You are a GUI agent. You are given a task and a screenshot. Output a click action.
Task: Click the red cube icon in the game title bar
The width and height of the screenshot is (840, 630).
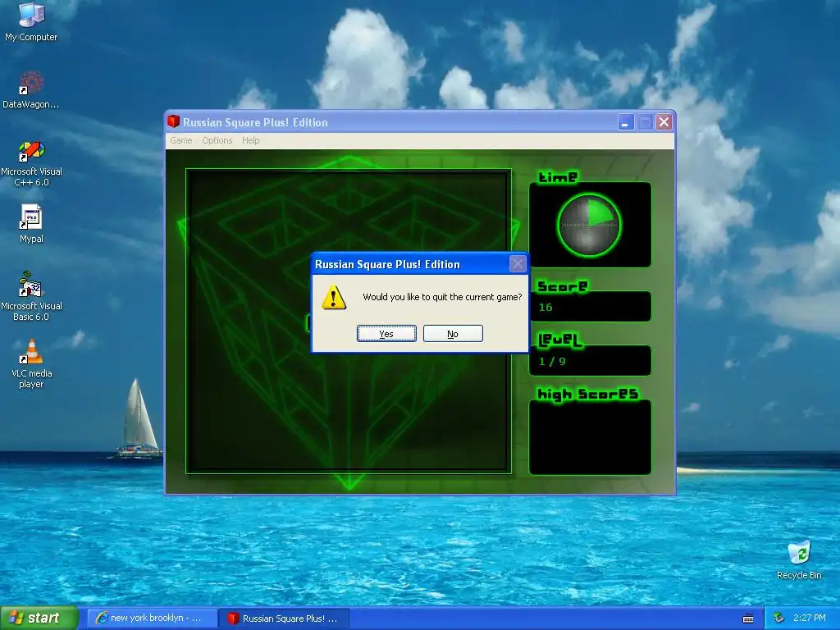click(x=173, y=121)
